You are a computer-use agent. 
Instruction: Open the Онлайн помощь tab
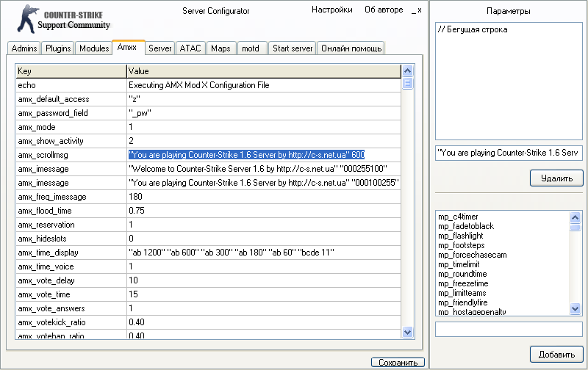(x=351, y=48)
